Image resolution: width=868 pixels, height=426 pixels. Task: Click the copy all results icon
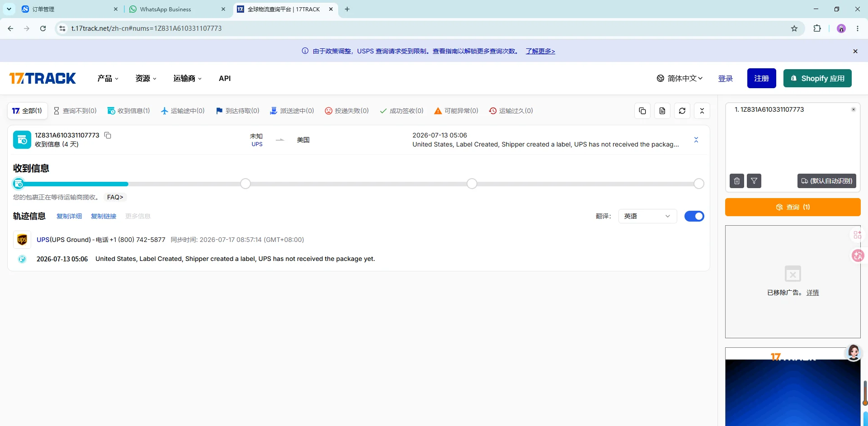click(x=642, y=111)
